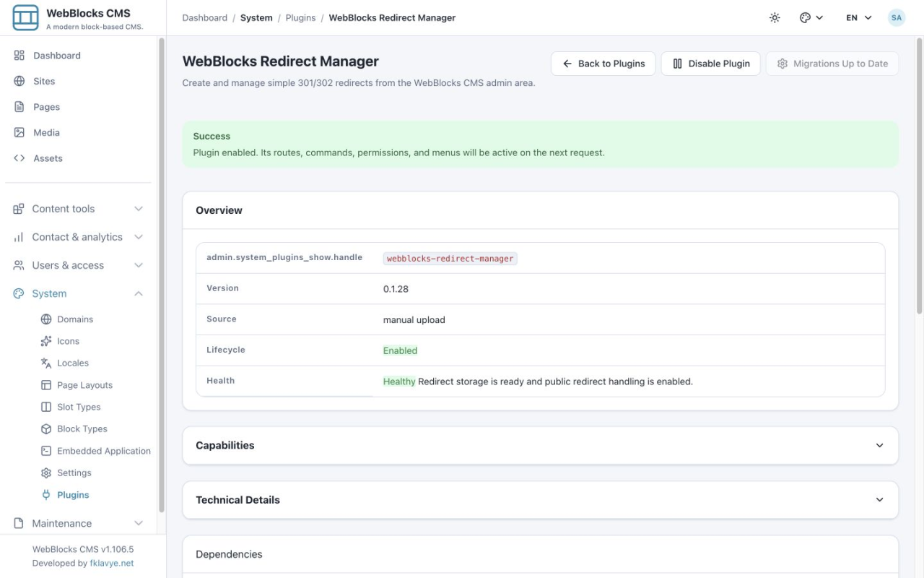
Task: Click the WebBlocks CMS logo icon
Action: point(26,17)
